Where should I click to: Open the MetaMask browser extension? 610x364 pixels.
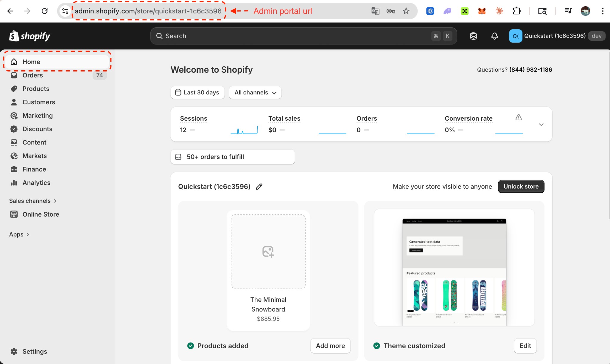point(482,11)
